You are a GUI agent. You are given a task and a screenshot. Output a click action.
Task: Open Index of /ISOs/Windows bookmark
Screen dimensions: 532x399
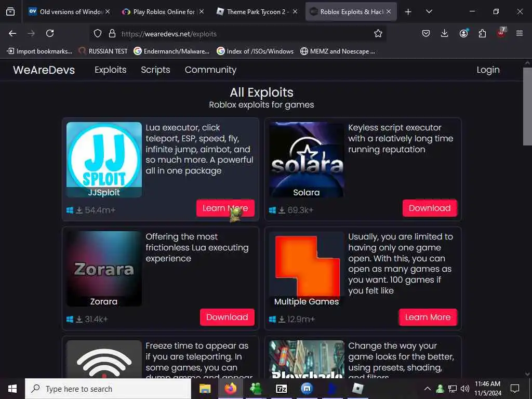coord(255,51)
